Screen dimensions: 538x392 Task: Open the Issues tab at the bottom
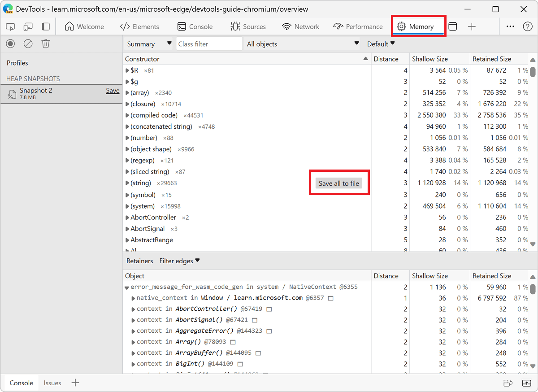[x=52, y=383]
